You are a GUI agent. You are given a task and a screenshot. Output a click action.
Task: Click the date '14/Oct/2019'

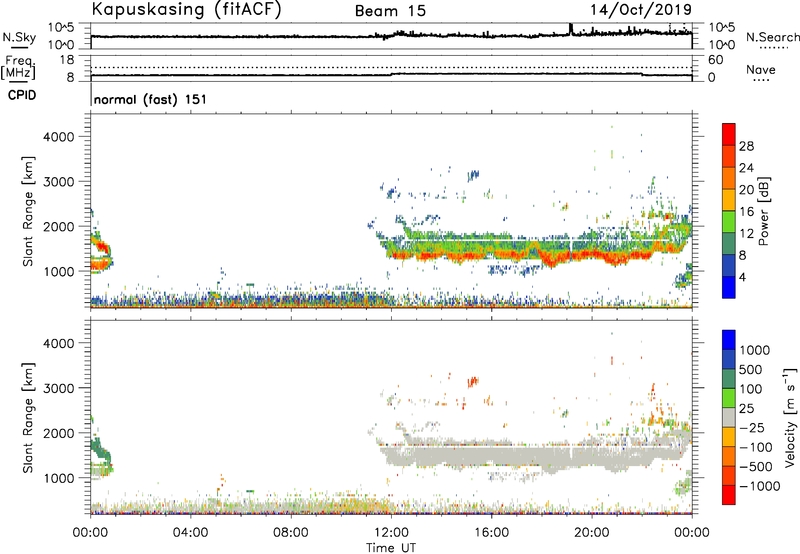click(641, 10)
